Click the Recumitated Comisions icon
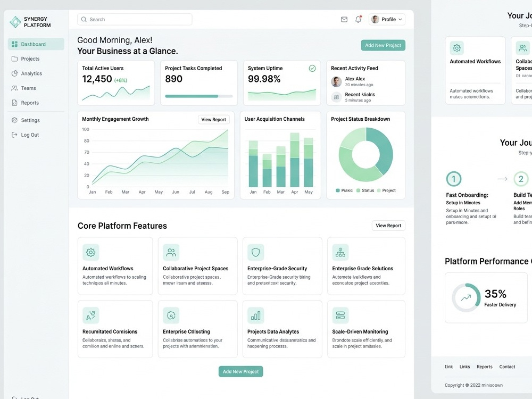Screen dimensions: 532x399 pyautogui.click(x=90, y=315)
